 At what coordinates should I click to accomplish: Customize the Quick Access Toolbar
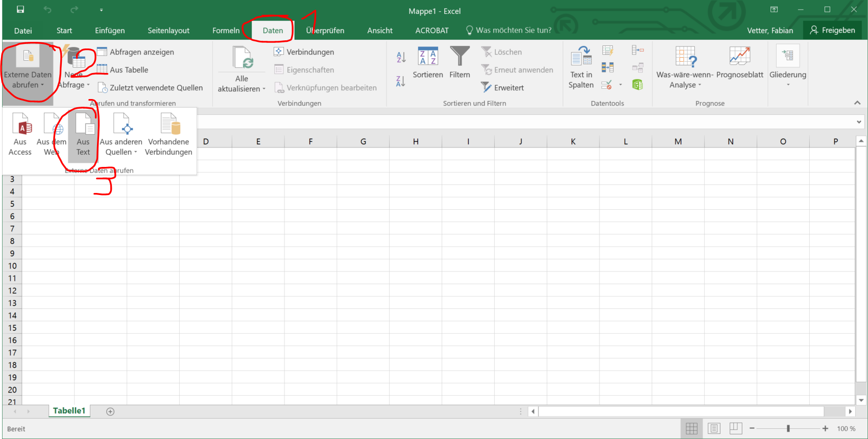point(101,10)
